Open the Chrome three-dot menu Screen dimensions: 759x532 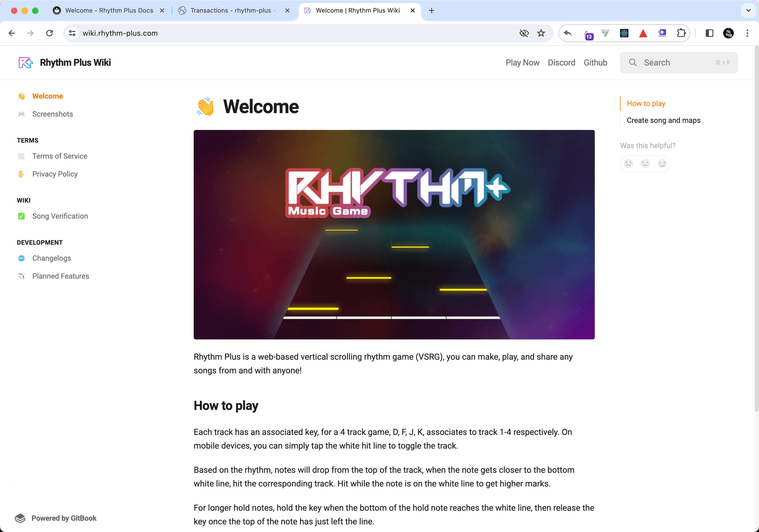(747, 33)
